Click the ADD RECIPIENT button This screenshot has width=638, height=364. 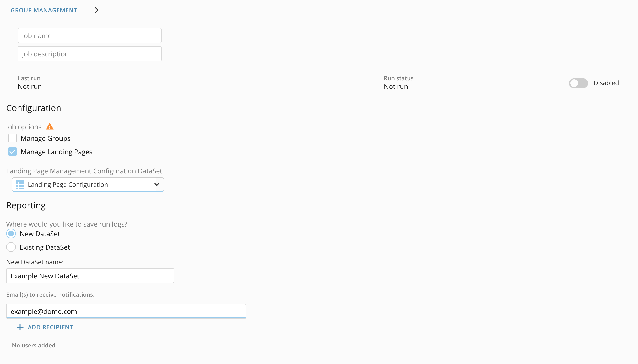50,327
